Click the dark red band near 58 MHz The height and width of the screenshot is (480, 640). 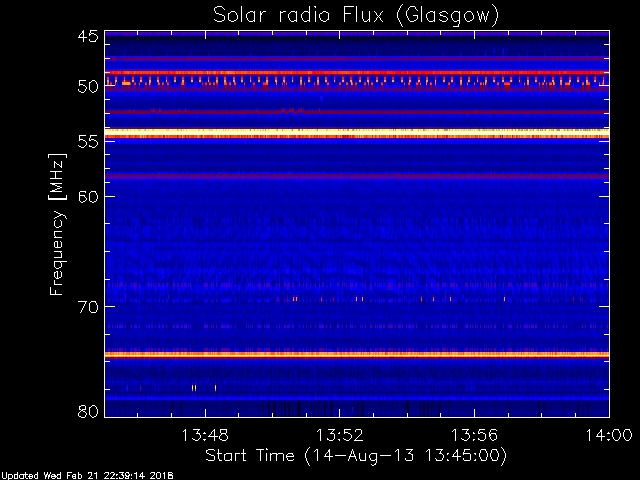point(356,176)
